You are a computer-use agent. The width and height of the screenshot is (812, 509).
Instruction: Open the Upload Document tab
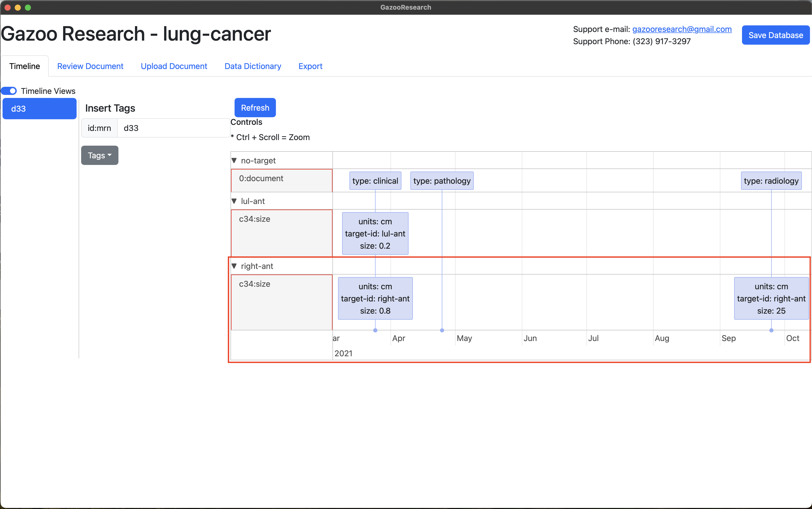(174, 66)
